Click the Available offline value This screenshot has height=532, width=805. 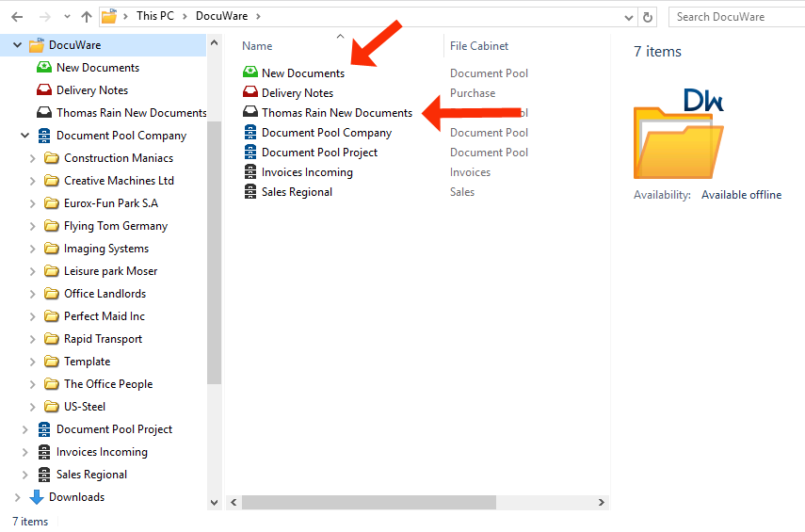coord(741,195)
